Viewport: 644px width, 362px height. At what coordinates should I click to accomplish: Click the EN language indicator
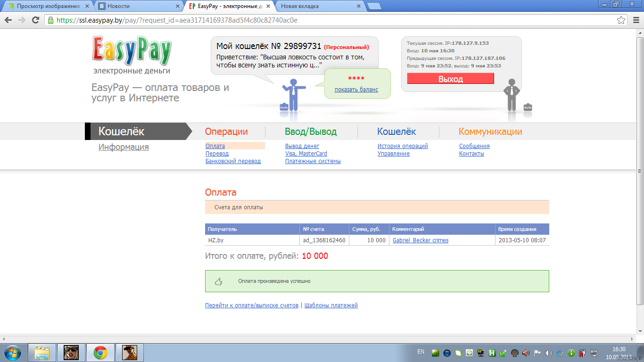[421, 352]
